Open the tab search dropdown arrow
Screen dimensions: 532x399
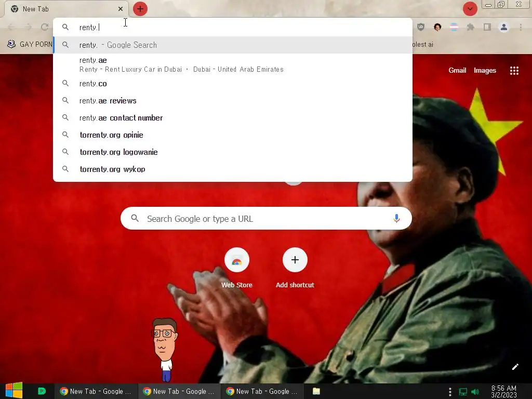click(x=470, y=9)
